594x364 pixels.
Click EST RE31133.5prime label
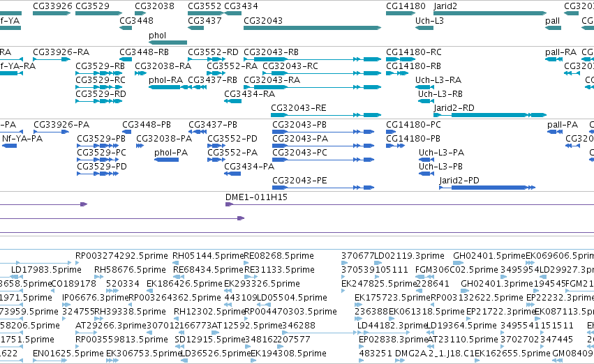point(280,270)
